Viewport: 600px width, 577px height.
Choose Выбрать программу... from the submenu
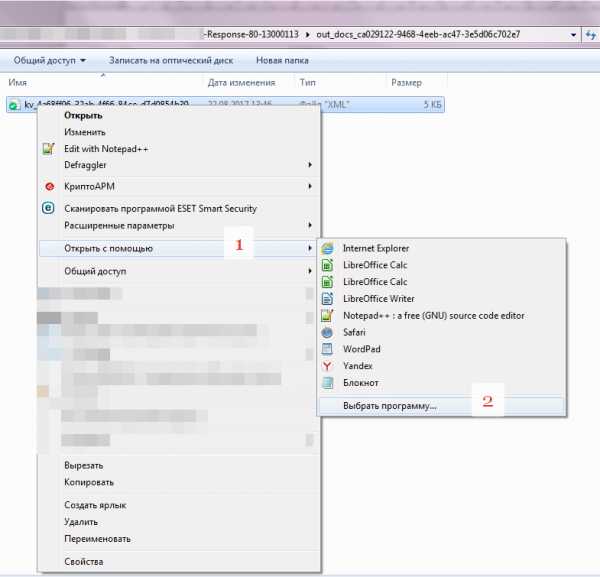tap(390, 406)
